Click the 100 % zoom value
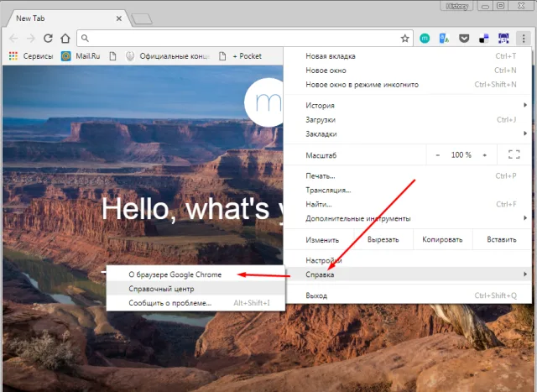 coord(461,155)
